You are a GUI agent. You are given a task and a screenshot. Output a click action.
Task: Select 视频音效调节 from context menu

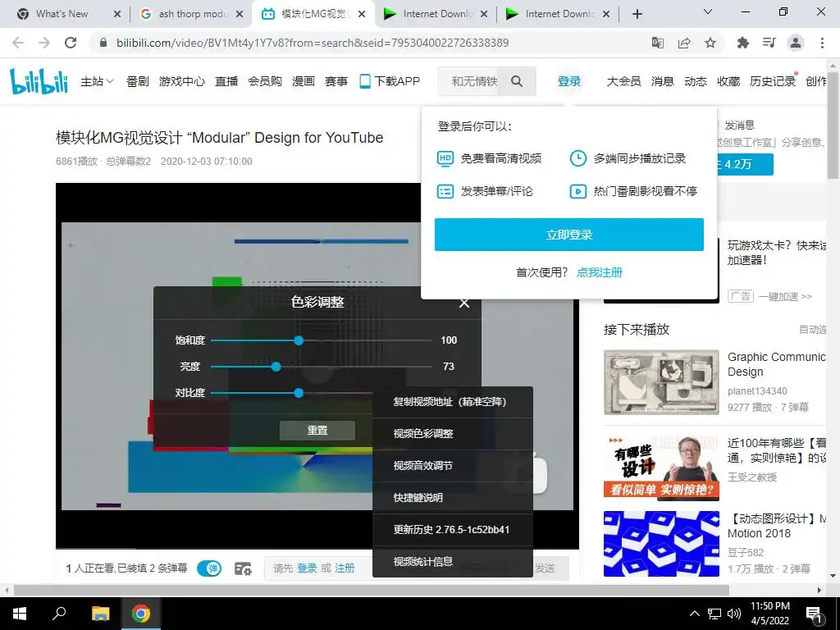pyautogui.click(x=453, y=466)
